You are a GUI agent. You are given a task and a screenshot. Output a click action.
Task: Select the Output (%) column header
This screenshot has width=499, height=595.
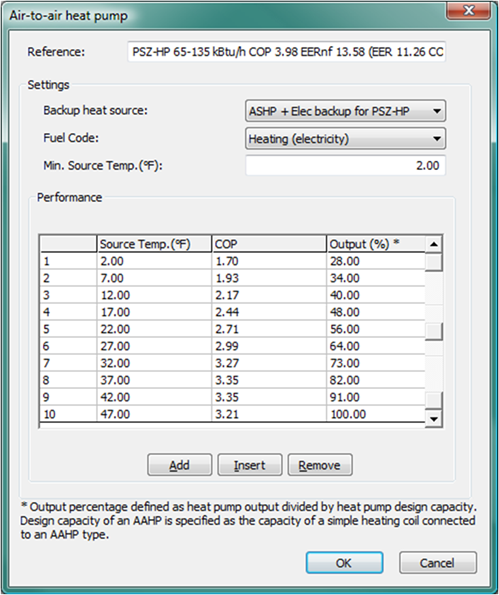pyautogui.click(x=376, y=244)
